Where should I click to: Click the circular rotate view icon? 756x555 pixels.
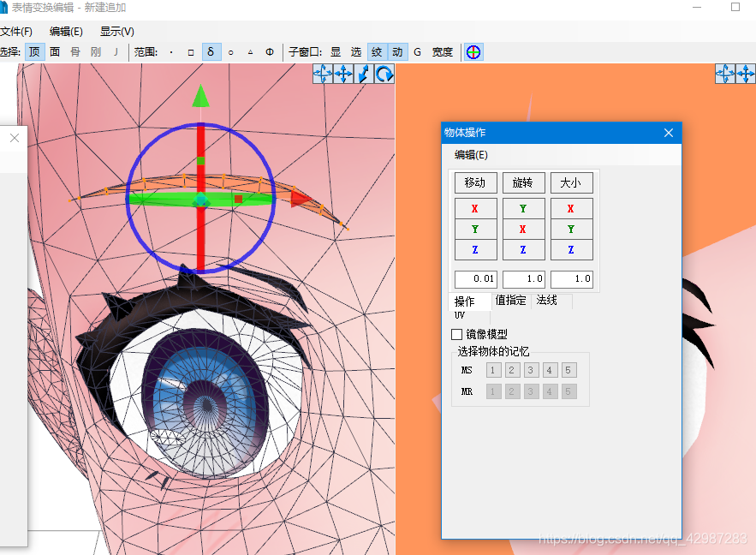(383, 74)
